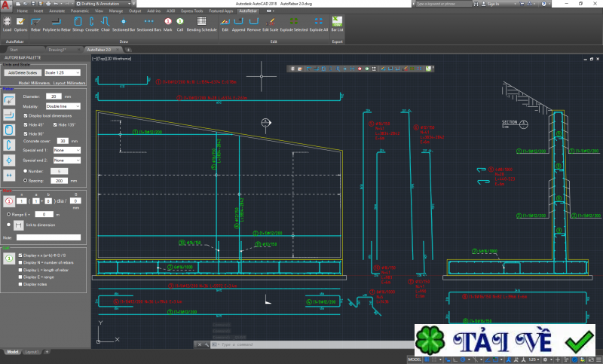Select the Spacing radio button
This screenshot has height=364, width=603.
27,181
